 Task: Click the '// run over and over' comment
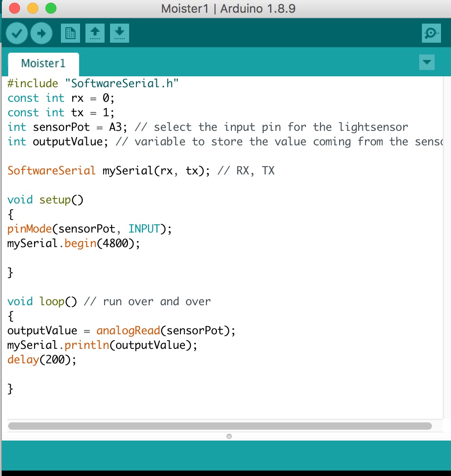click(x=147, y=302)
